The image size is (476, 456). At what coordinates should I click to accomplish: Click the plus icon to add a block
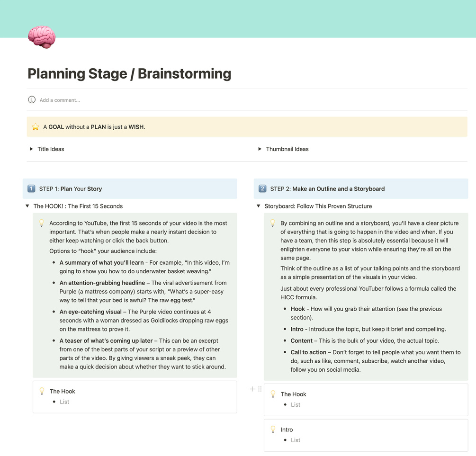coord(252,389)
